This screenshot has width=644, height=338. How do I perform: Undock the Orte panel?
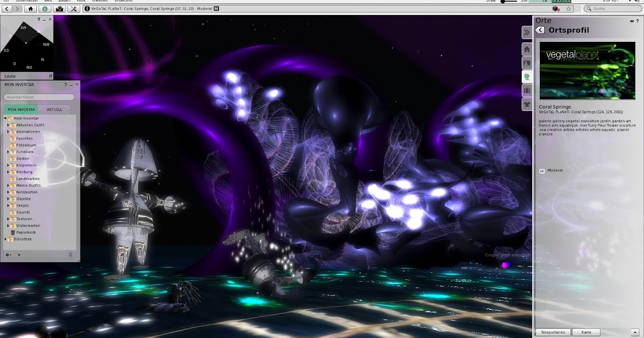[632, 21]
